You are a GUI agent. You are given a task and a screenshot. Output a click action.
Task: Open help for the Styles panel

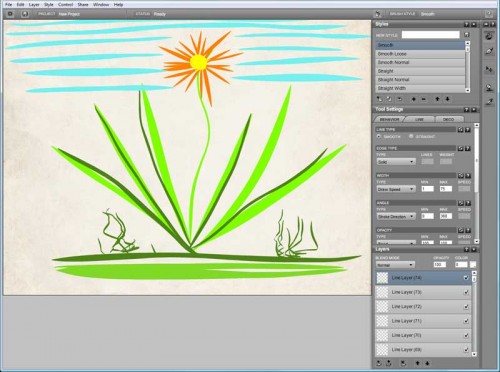466,24
